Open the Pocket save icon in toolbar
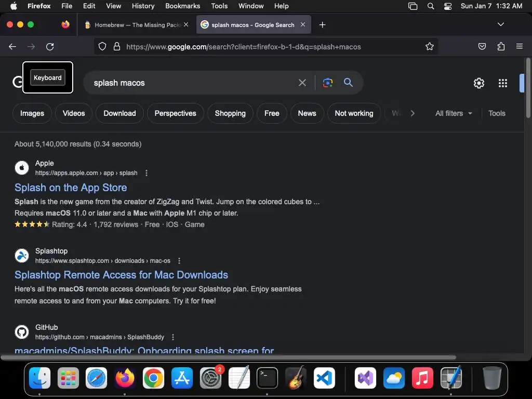 [482, 46]
